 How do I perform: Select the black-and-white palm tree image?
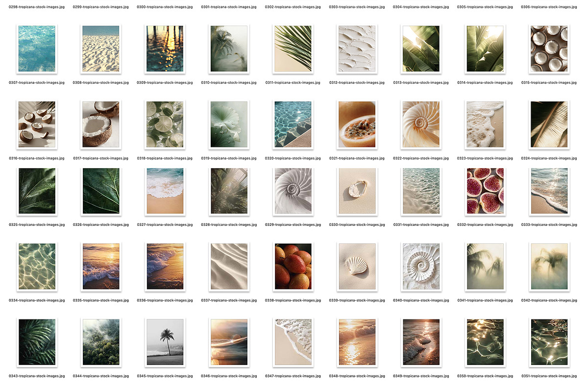[165, 341]
